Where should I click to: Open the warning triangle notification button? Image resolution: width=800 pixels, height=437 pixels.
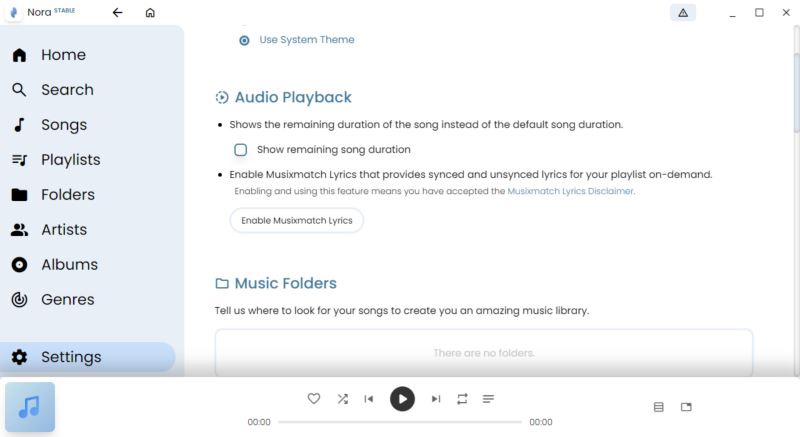683,13
